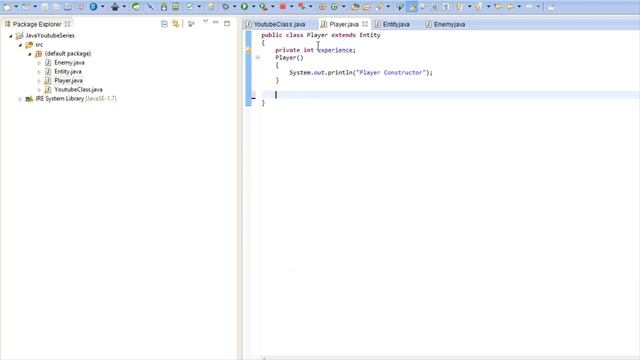Screen dimensions: 640x360
Task: Click the warning marker beside experience line
Action: [248, 50]
